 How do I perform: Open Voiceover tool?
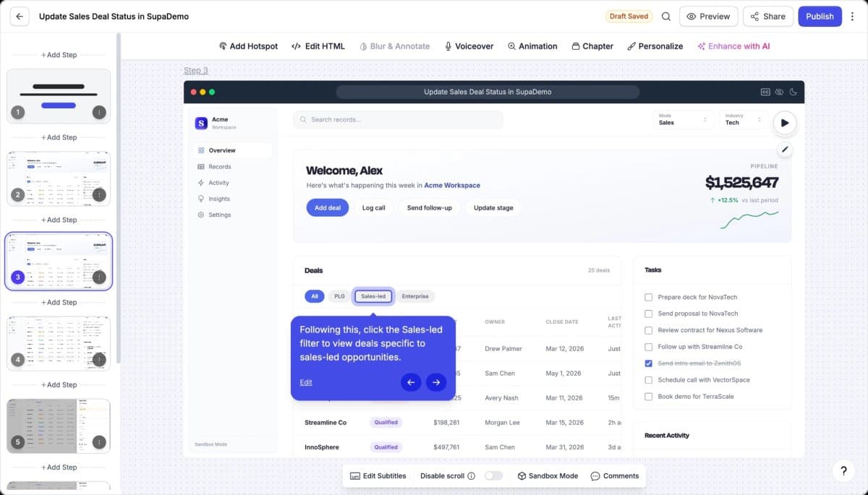tap(469, 46)
